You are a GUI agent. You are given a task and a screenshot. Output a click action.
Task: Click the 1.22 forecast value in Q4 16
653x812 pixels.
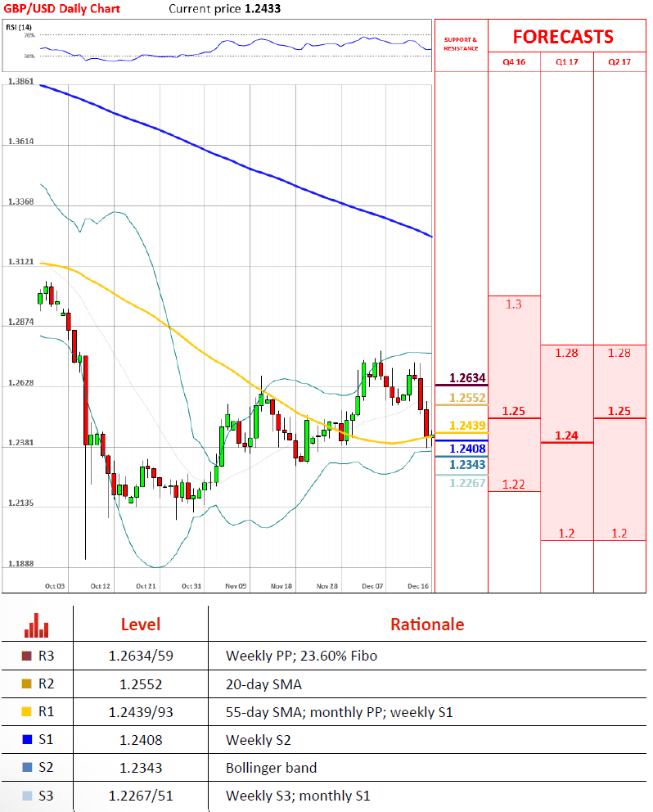[513, 485]
